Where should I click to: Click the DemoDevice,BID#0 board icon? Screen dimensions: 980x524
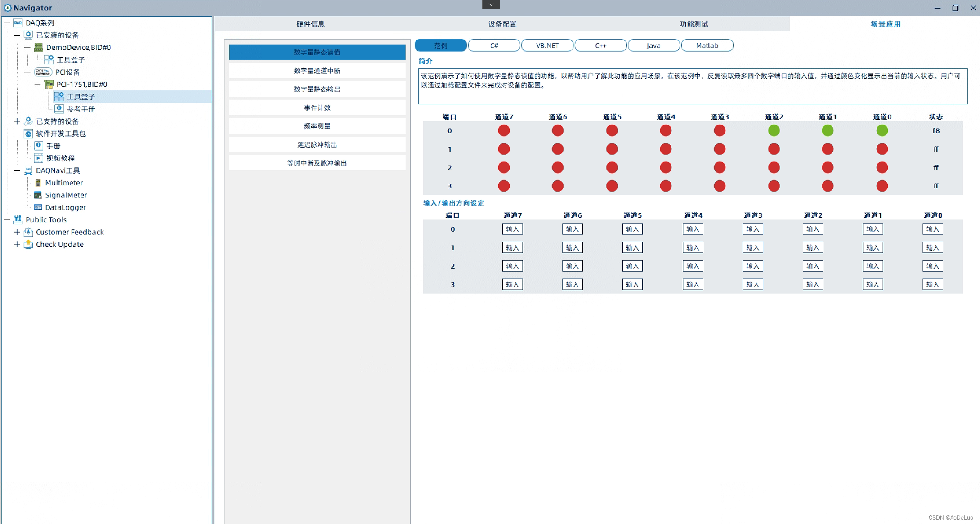(39, 47)
